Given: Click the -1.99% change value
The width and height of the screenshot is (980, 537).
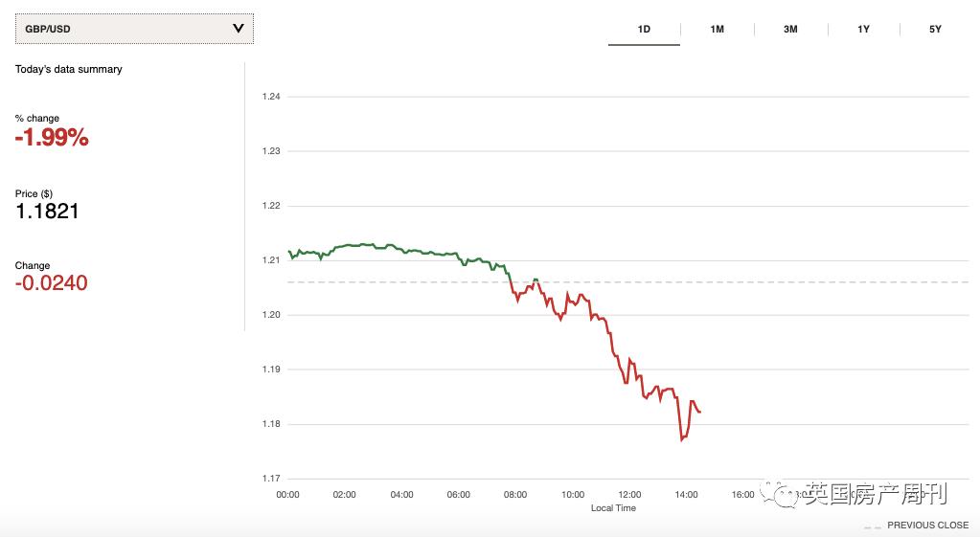Looking at the screenshot, I should pos(52,139).
